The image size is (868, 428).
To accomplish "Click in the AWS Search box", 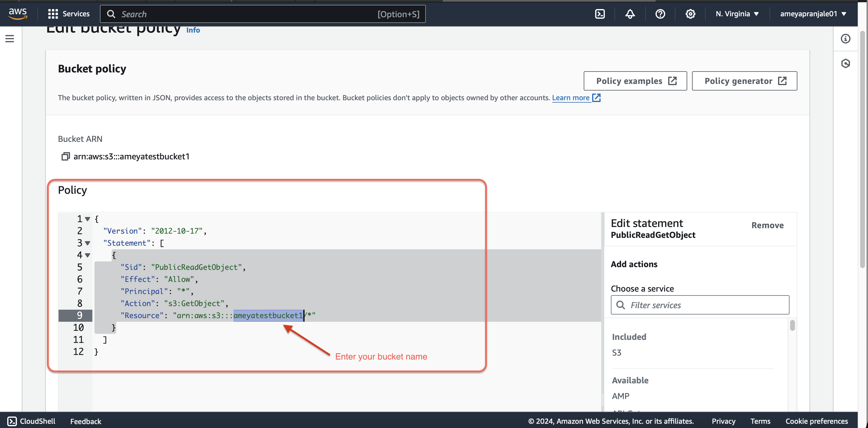I will click(x=263, y=14).
